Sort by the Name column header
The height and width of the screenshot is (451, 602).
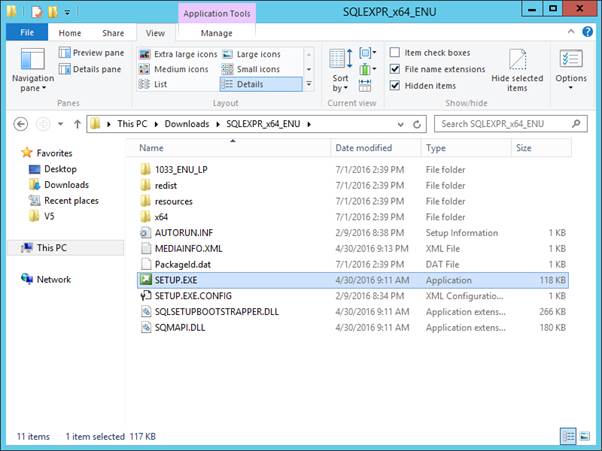(229, 148)
